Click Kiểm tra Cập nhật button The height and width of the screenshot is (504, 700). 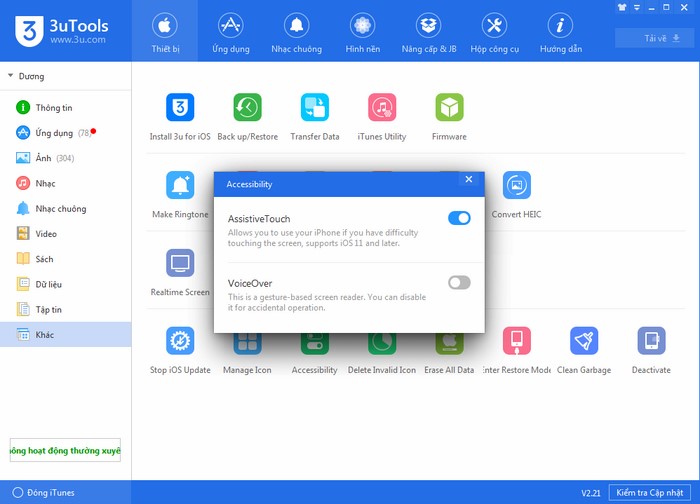650,492
